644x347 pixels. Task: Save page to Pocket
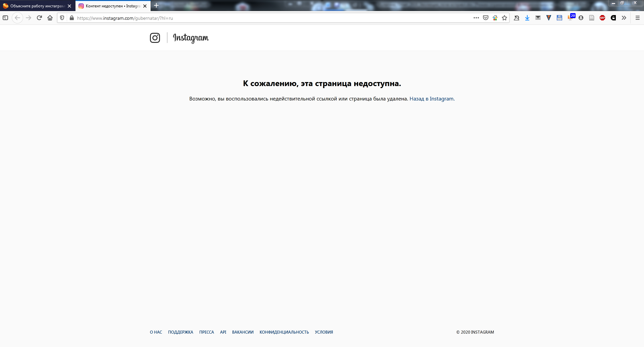(486, 18)
